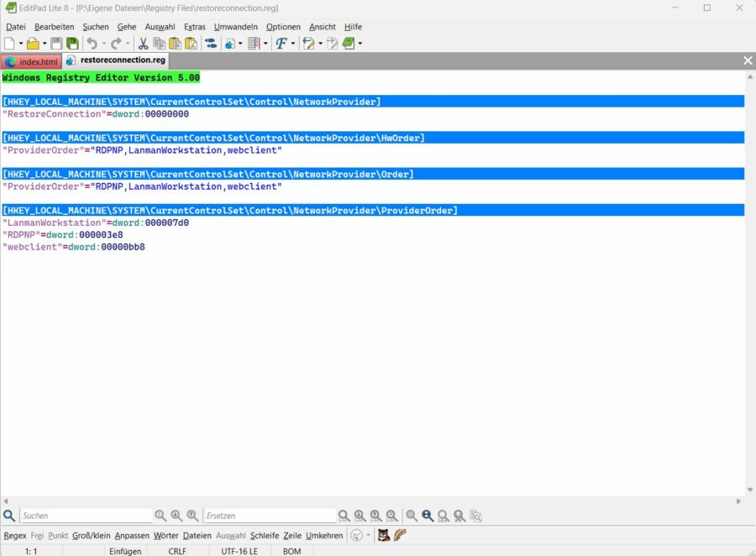
Task: Click the feather quill icon
Action: [401, 535]
